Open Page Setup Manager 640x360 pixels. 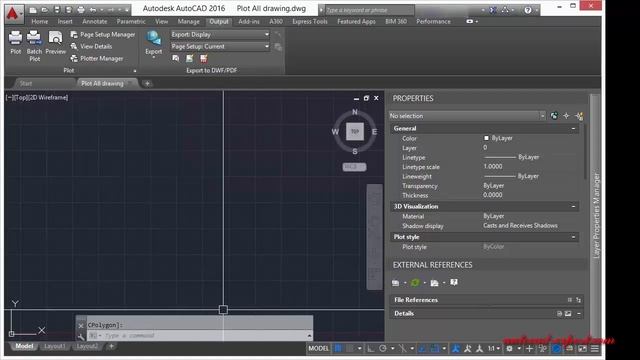[x=102, y=35]
